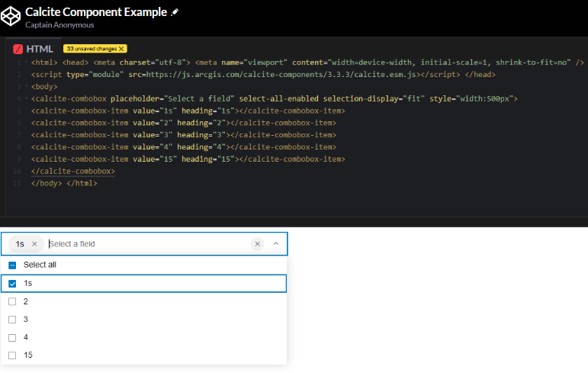
Task: Click the Calcite Component Example title
Action: (x=96, y=12)
